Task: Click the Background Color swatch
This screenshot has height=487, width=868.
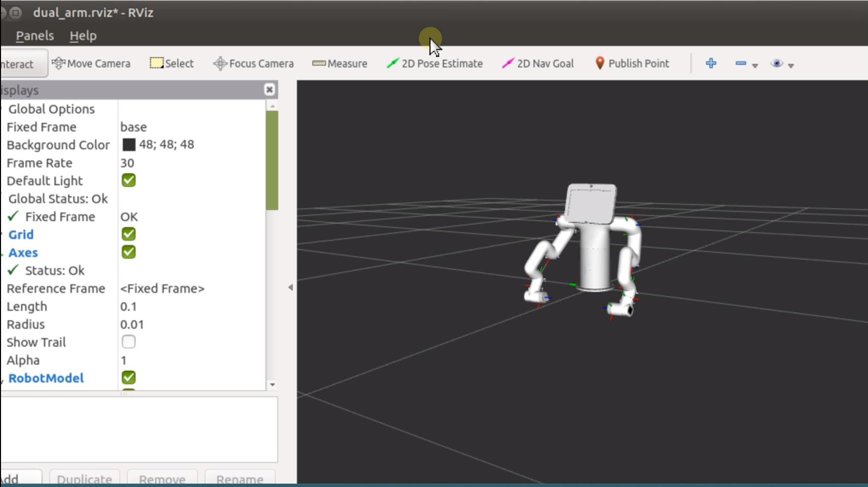Action: pos(129,145)
